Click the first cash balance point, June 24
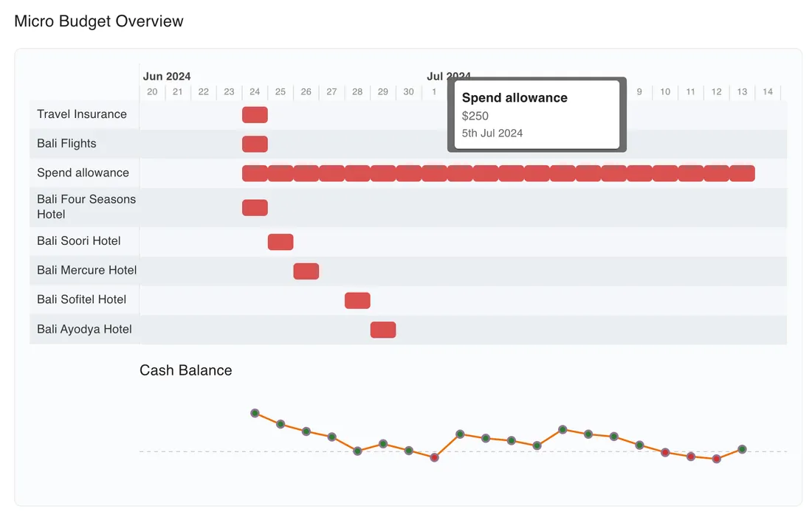 [x=255, y=413]
